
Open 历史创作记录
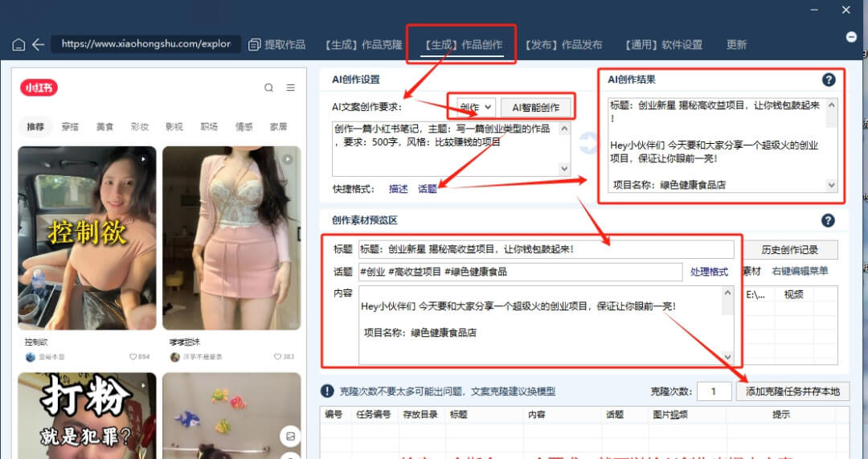point(790,250)
